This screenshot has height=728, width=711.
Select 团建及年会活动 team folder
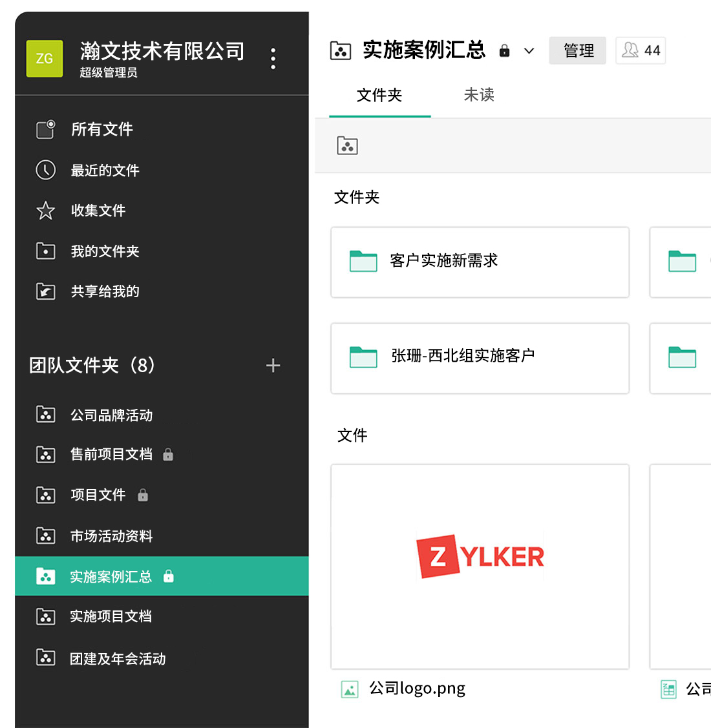118,659
